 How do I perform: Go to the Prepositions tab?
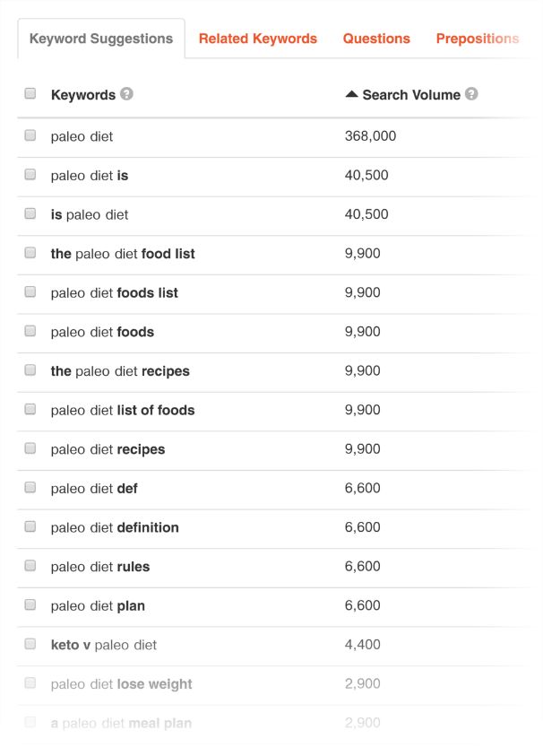(x=477, y=39)
